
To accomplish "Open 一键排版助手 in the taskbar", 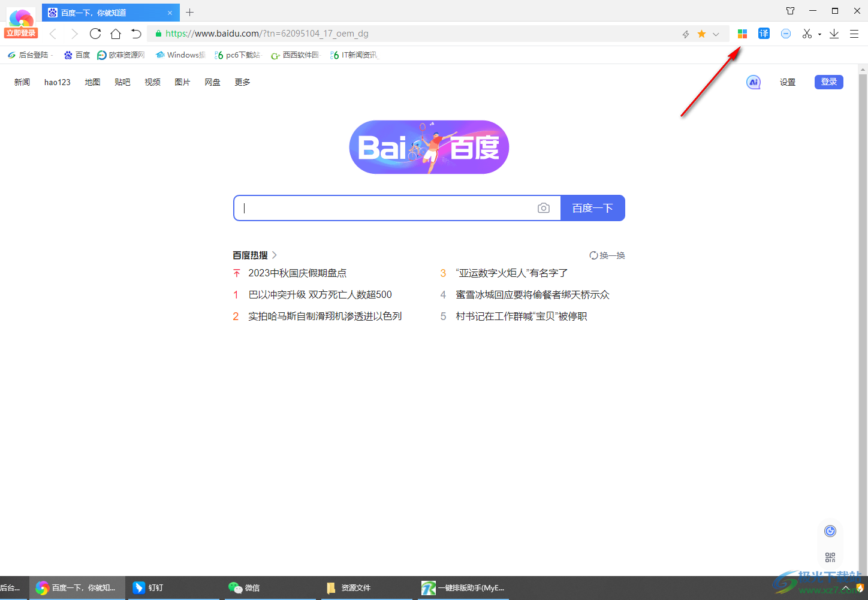I will click(463, 588).
